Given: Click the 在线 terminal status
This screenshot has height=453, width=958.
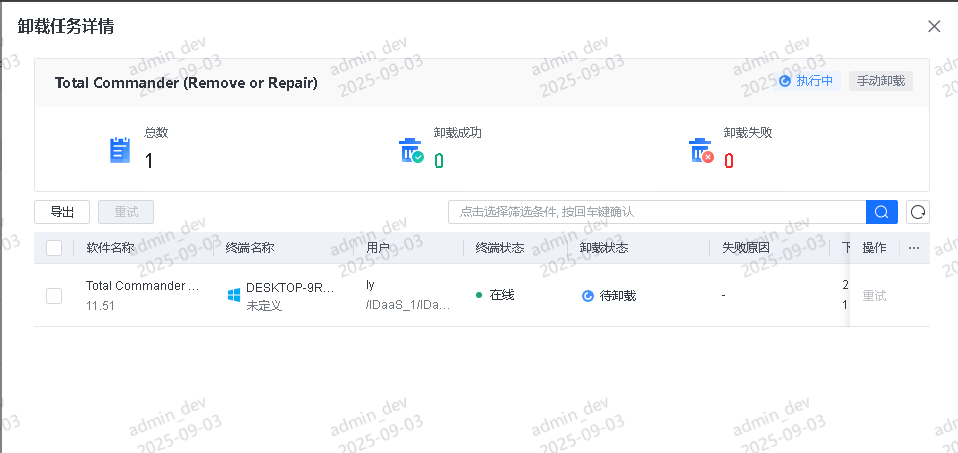Looking at the screenshot, I should coord(502,295).
